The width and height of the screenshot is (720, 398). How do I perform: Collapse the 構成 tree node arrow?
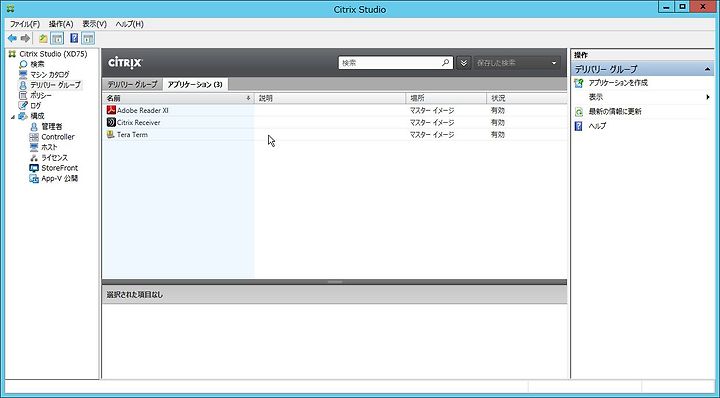[13, 117]
